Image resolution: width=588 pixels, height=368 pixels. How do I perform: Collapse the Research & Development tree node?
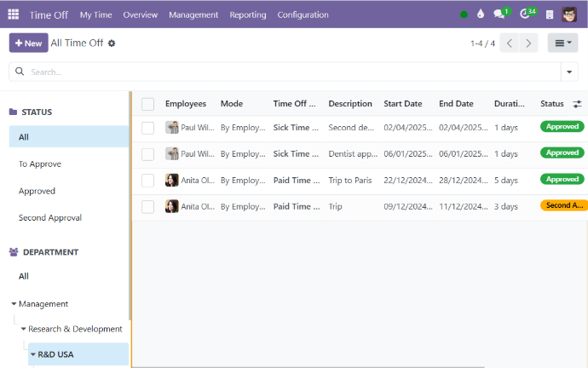coord(24,329)
